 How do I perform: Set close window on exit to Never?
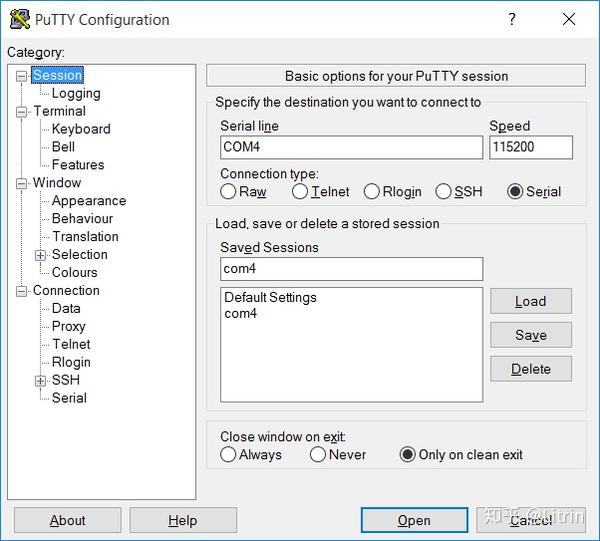coord(319,455)
